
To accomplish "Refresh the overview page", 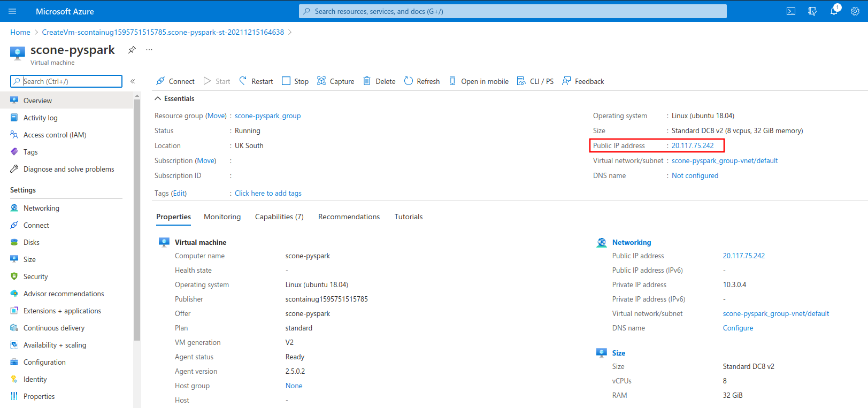I will tap(422, 81).
